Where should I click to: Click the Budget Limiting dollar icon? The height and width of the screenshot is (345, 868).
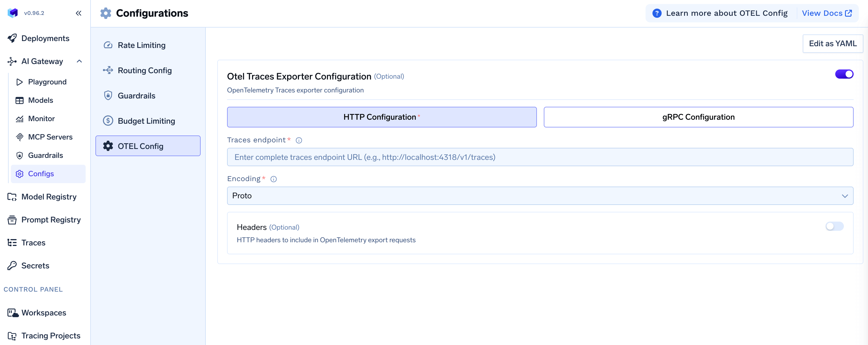pyautogui.click(x=108, y=121)
